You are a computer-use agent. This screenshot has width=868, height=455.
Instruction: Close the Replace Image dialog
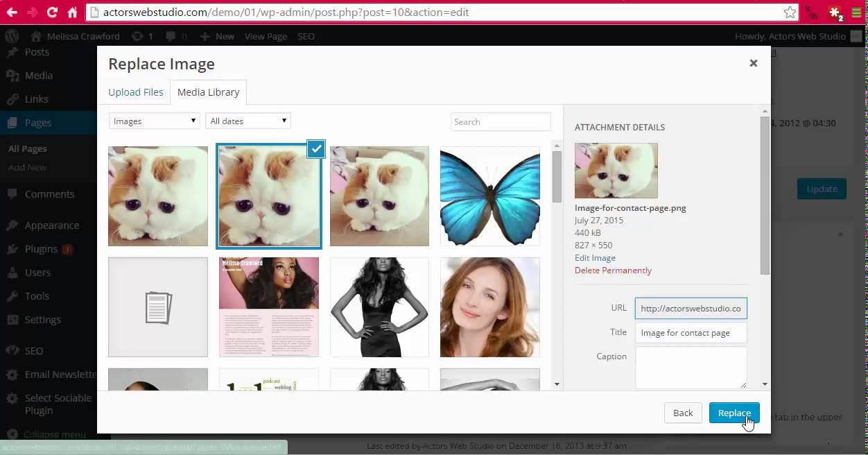(754, 63)
